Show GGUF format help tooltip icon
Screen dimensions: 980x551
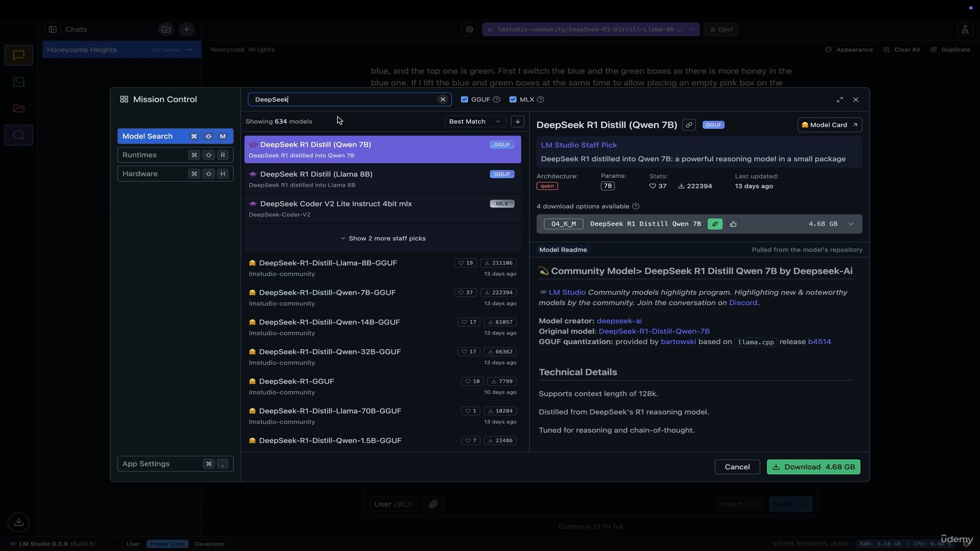pos(497,99)
